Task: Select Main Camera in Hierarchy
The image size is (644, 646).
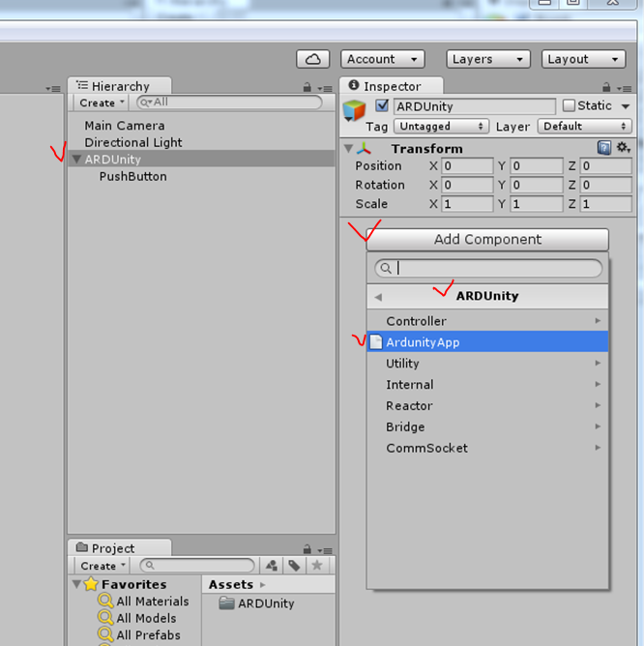Action: click(x=125, y=126)
